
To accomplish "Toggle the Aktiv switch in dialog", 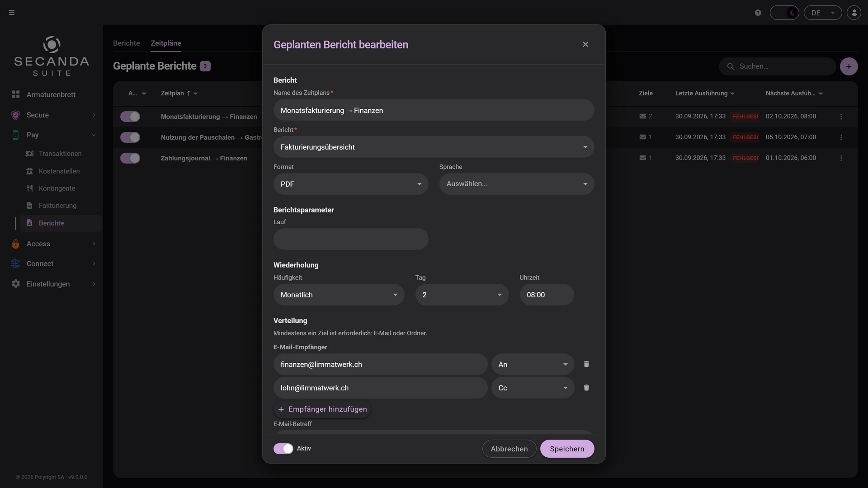I will pos(283,449).
